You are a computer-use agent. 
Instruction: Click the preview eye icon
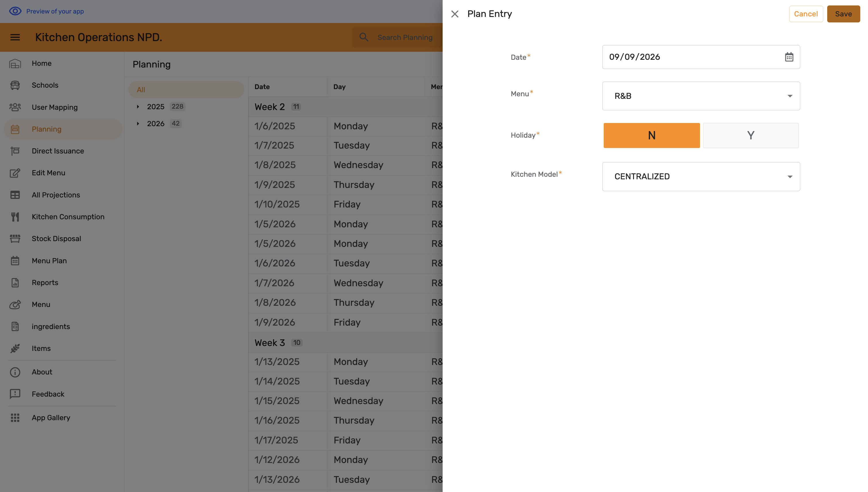pyautogui.click(x=15, y=11)
